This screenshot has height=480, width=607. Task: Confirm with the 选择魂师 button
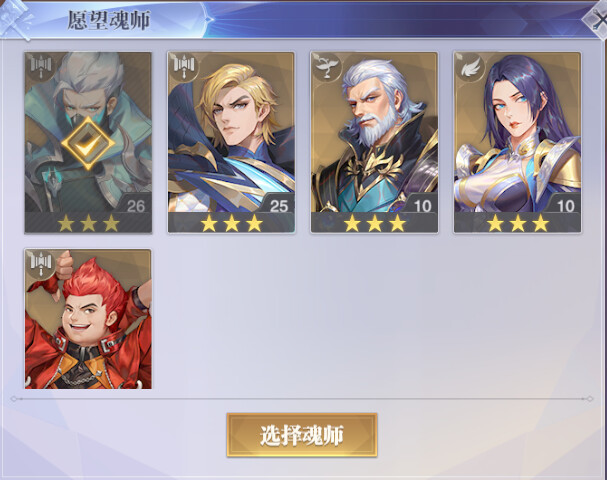tap(302, 435)
